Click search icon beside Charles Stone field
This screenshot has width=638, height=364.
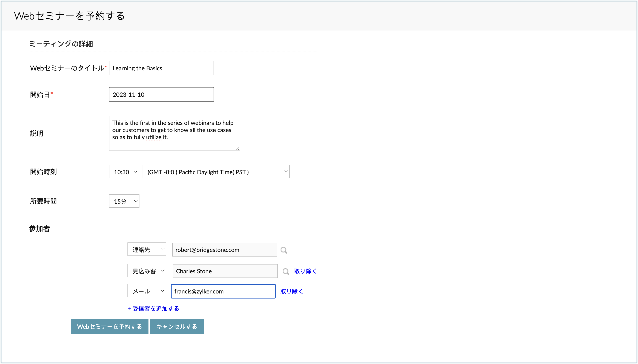coord(286,271)
